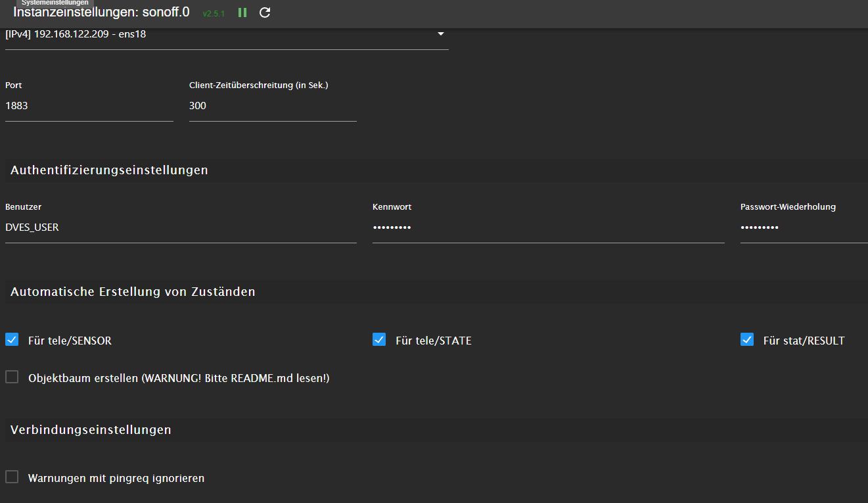The height and width of the screenshot is (503, 868).
Task: Uncheck Für tele/STATE checkbox
Action: [x=379, y=339]
